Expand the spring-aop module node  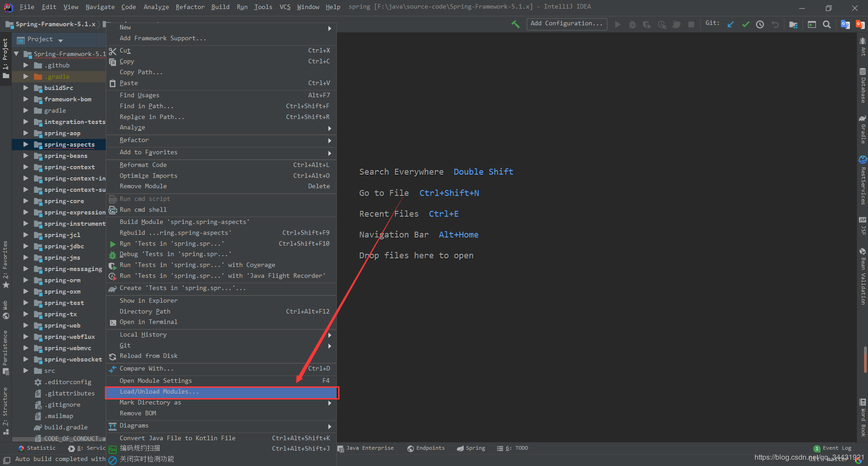pos(26,133)
